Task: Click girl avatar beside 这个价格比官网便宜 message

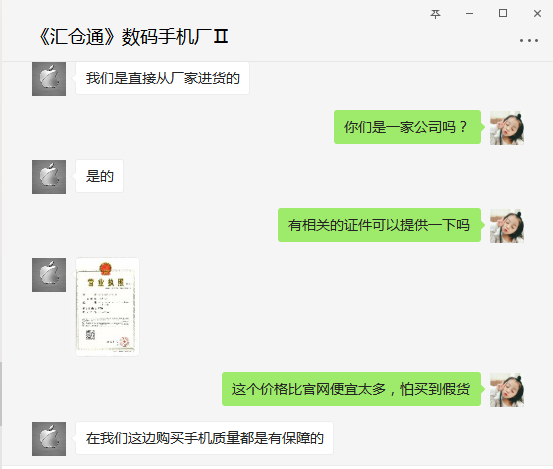Action: coord(507,390)
